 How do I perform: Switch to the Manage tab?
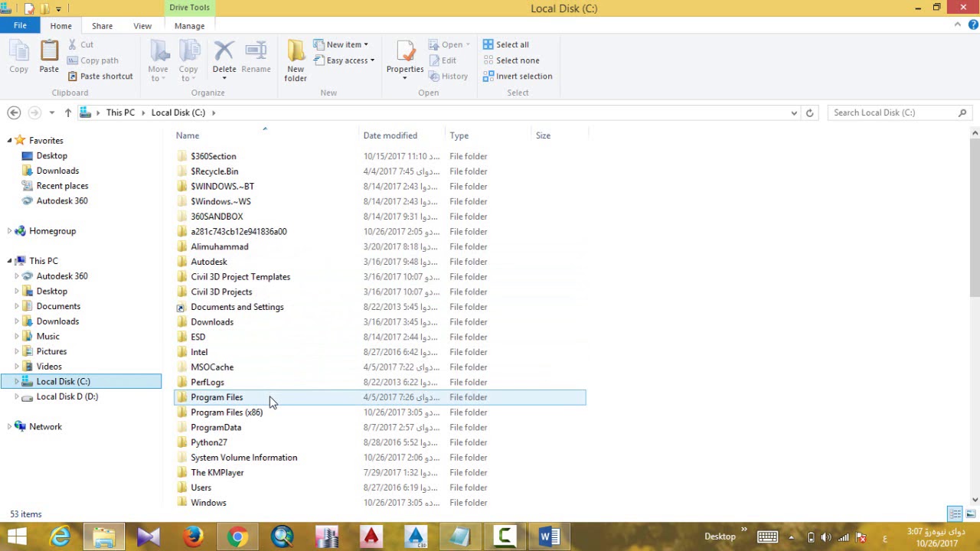click(x=189, y=26)
